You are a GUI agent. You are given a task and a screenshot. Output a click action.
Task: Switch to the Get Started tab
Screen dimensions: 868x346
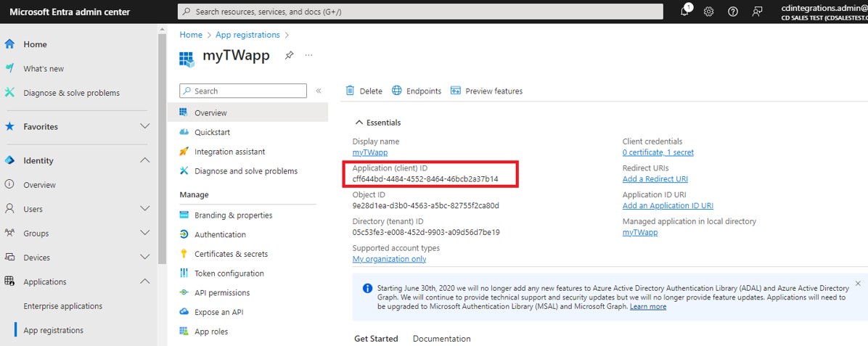[376, 338]
